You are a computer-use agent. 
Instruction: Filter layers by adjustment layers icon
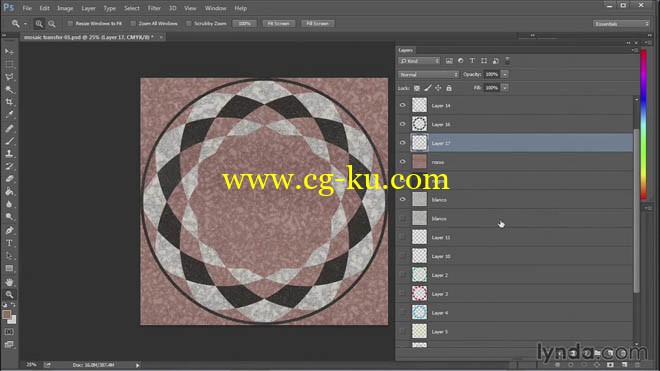(x=460, y=61)
